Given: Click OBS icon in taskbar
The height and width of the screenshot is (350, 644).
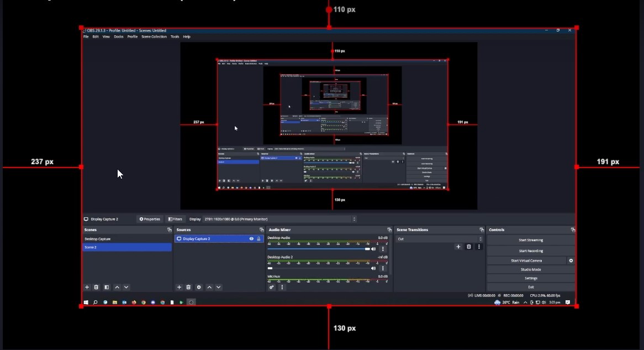Looking at the screenshot, I should (191, 302).
